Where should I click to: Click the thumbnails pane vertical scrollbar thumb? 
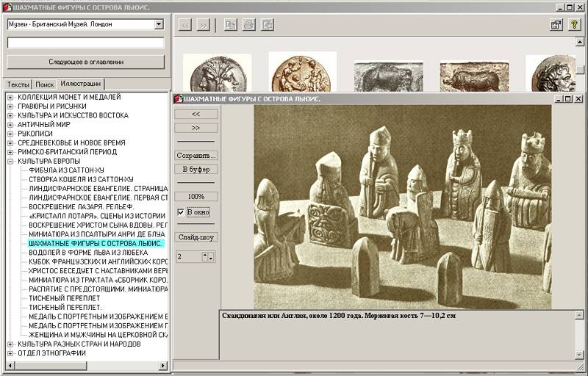coord(580,70)
